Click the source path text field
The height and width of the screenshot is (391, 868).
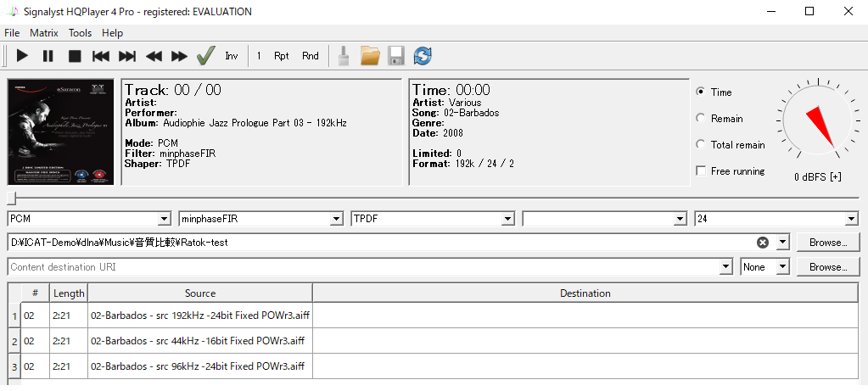(x=382, y=243)
